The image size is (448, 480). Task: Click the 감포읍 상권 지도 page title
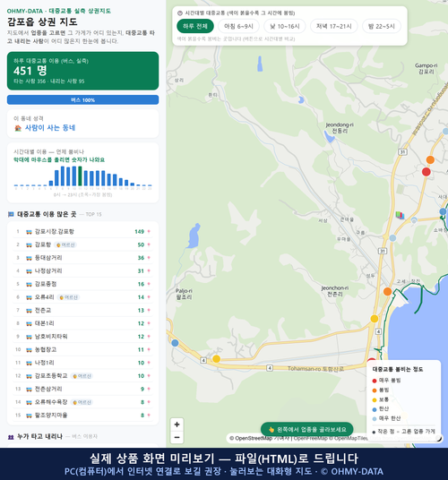42,21
